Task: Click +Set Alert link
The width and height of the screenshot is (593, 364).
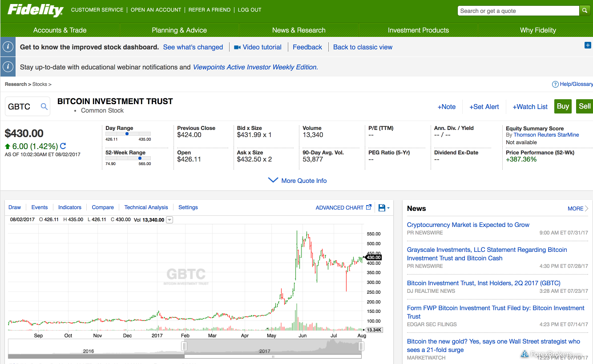Action: (x=484, y=107)
